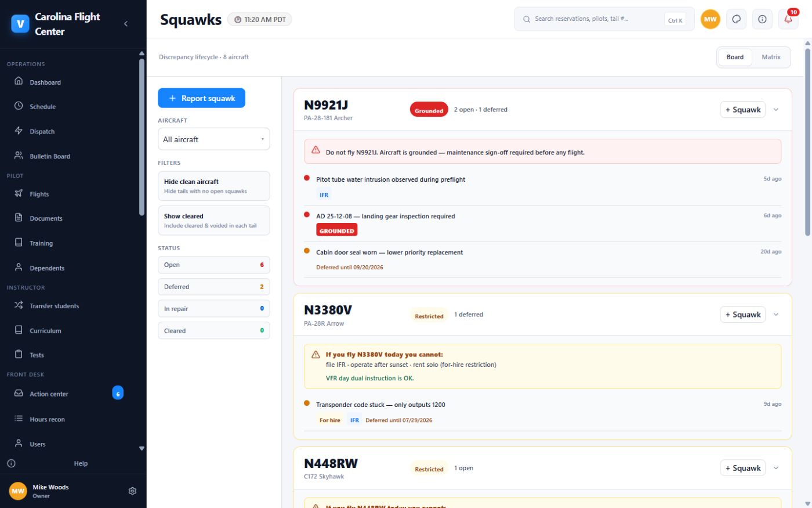Open Documents file icon
812x508 pixels.
pyautogui.click(x=19, y=218)
